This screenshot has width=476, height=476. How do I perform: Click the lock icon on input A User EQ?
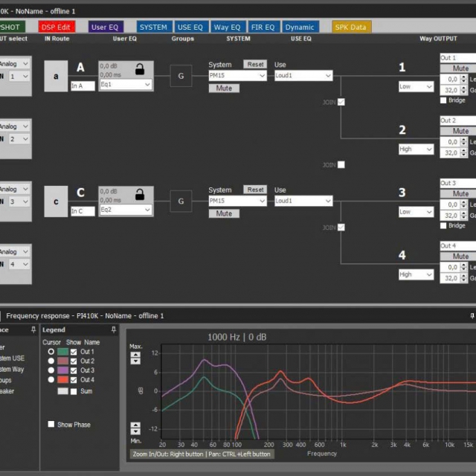coord(139,69)
